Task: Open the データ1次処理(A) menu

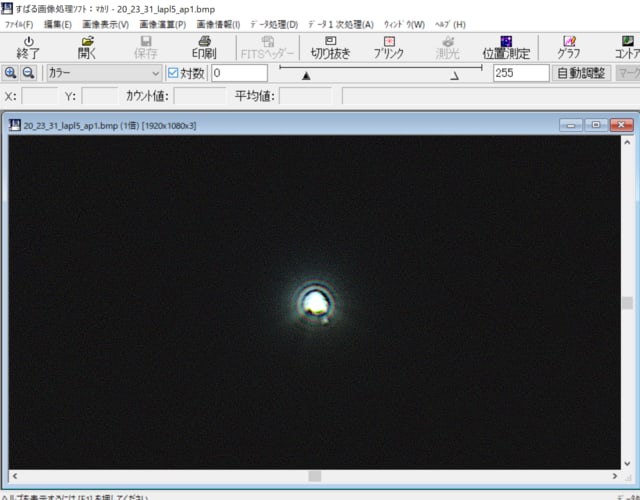Action: tap(341, 24)
